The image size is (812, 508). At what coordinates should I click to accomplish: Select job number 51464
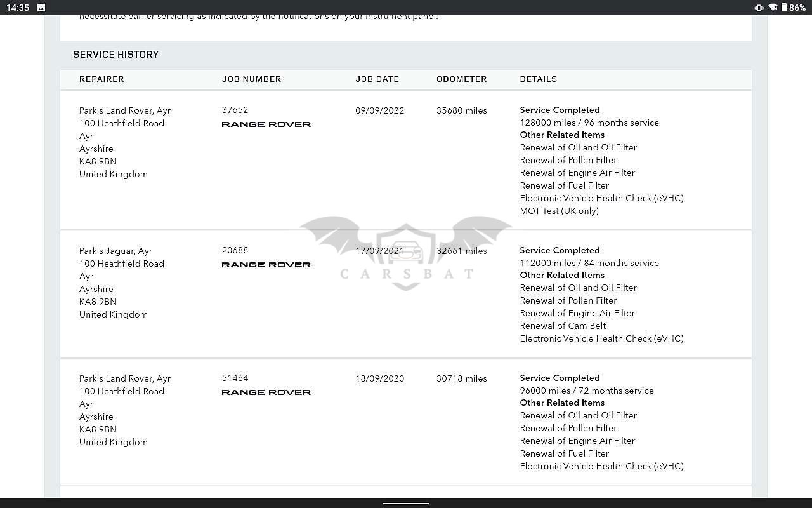click(x=235, y=378)
